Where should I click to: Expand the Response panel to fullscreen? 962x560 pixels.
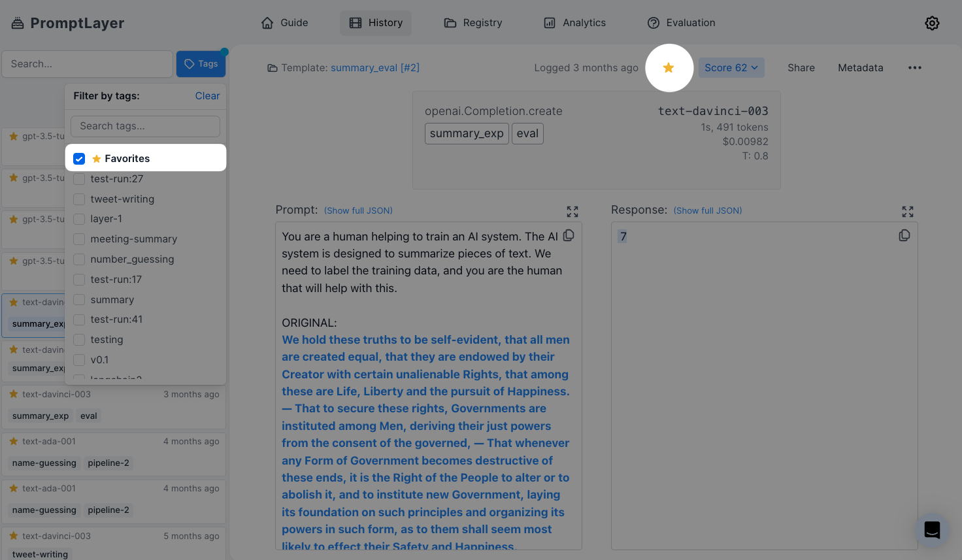[x=908, y=212]
